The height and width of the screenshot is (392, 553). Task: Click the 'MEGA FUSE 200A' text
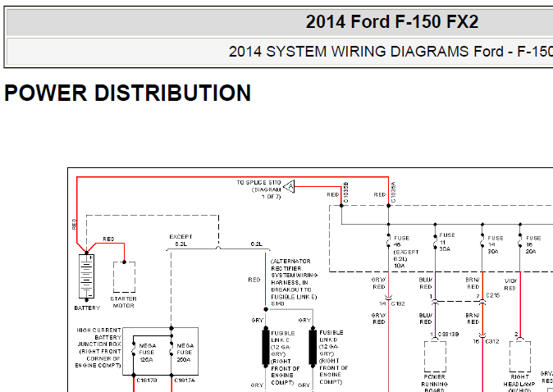(185, 353)
